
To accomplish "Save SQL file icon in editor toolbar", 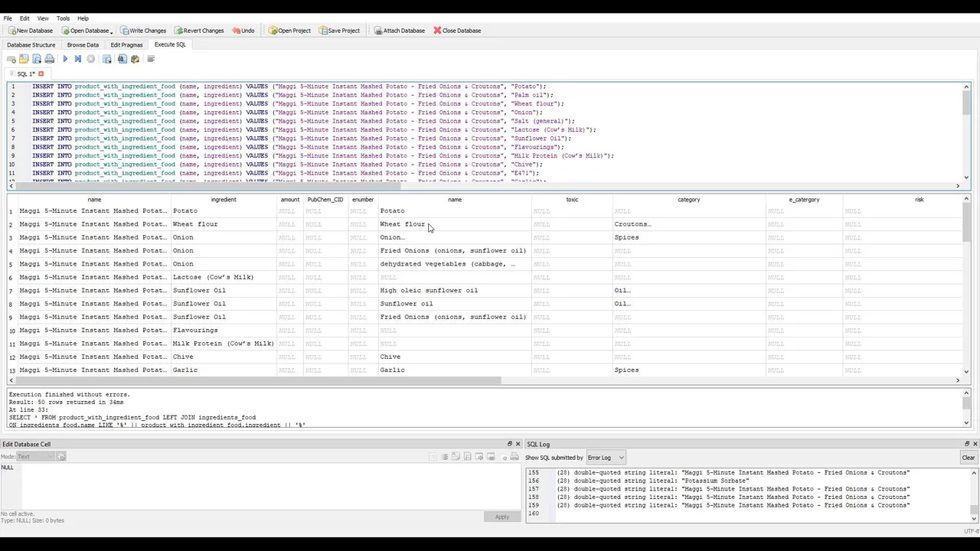I will tap(37, 59).
